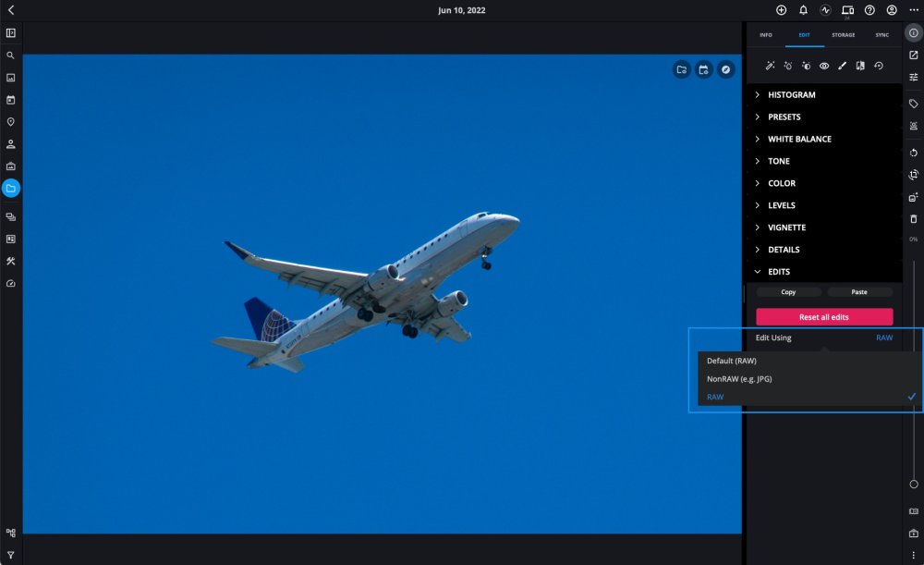
Task: Open the Help question mark icon
Action: pos(869,10)
